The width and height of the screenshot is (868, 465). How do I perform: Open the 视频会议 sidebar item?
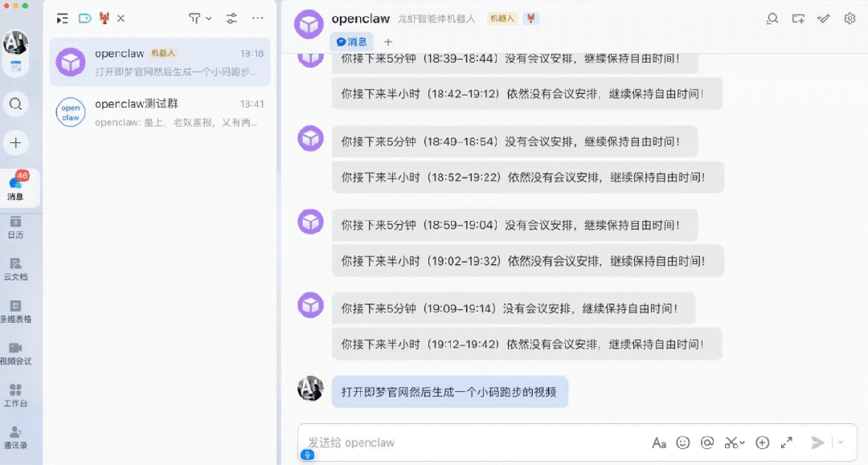point(15,353)
